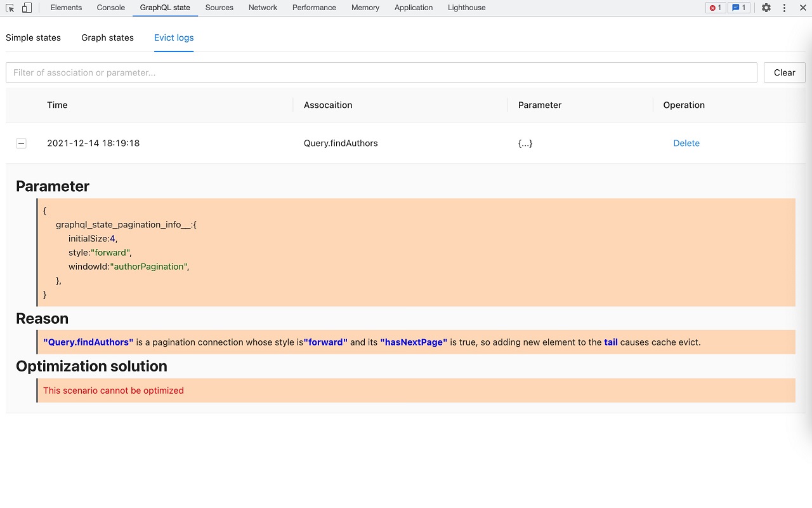Select the Simple states tab
This screenshot has height=508, width=812.
click(x=33, y=37)
